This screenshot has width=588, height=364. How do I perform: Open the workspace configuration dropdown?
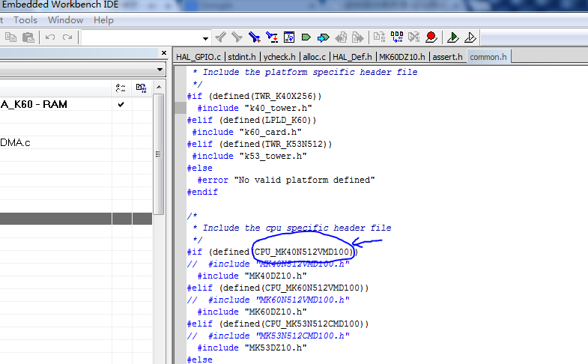tap(160, 70)
